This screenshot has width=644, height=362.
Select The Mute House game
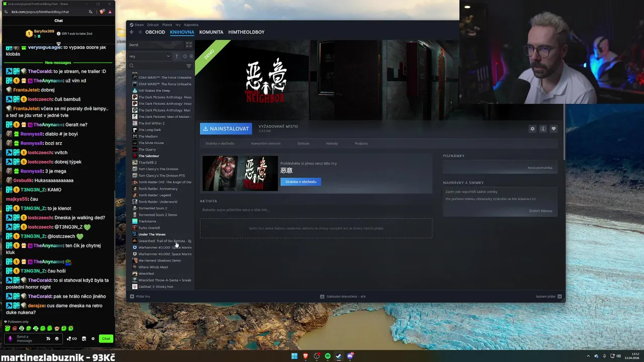point(151,143)
